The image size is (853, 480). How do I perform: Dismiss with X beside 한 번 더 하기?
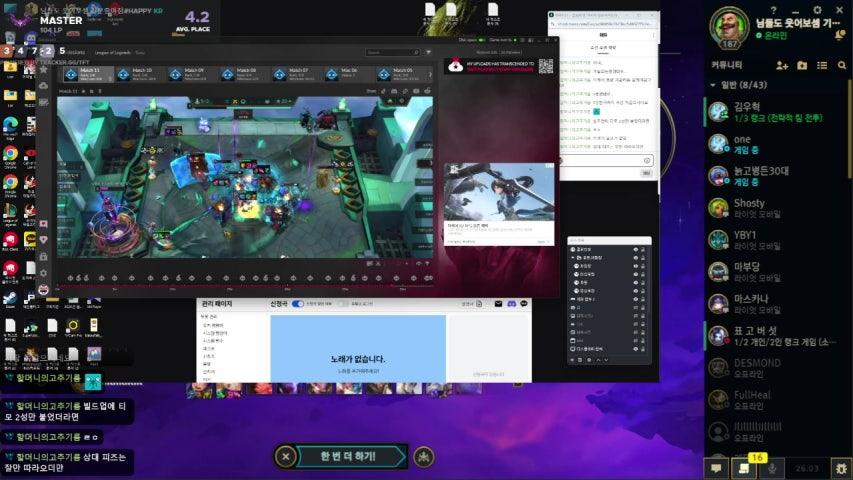tap(286, 457)
